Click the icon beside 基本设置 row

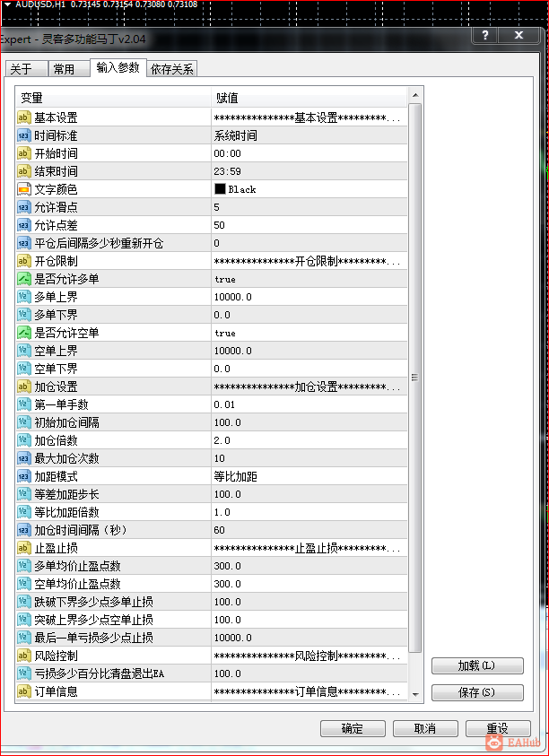(23, 117)
